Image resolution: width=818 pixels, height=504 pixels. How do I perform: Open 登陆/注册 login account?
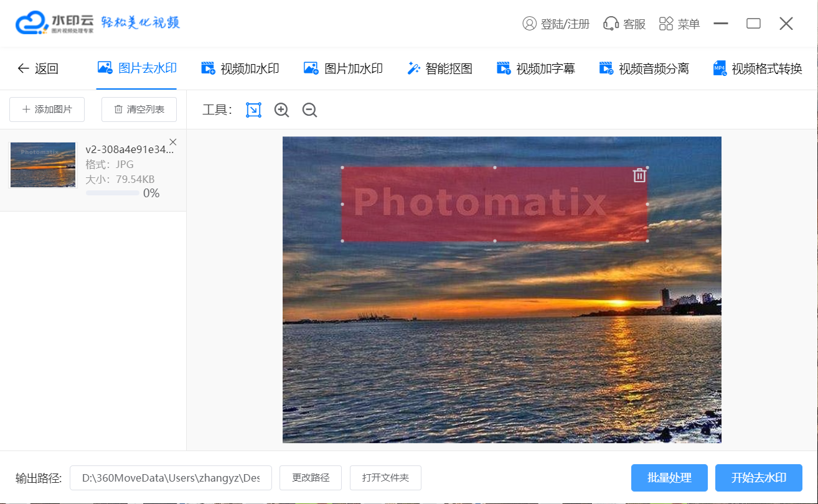[556, 24]
